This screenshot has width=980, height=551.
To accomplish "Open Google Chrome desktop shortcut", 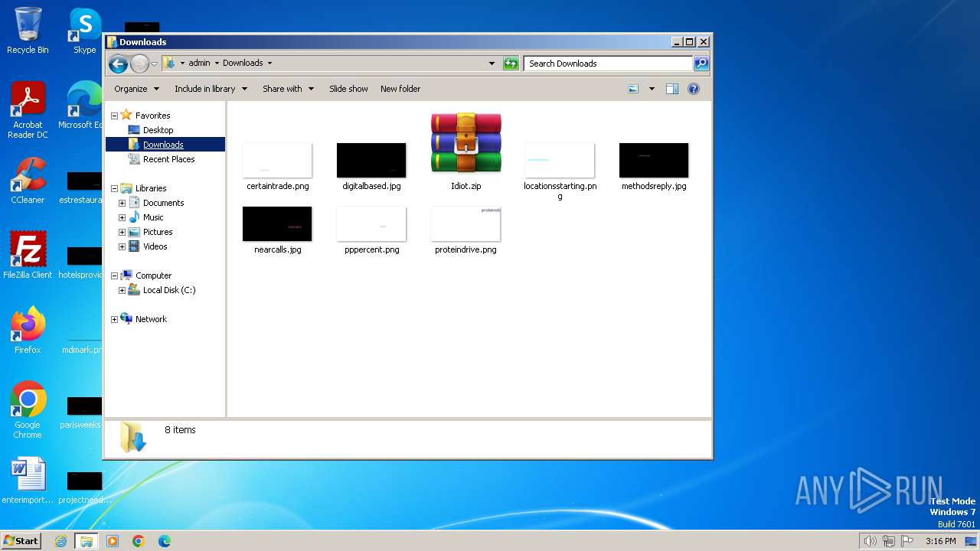I will [28, 410].
